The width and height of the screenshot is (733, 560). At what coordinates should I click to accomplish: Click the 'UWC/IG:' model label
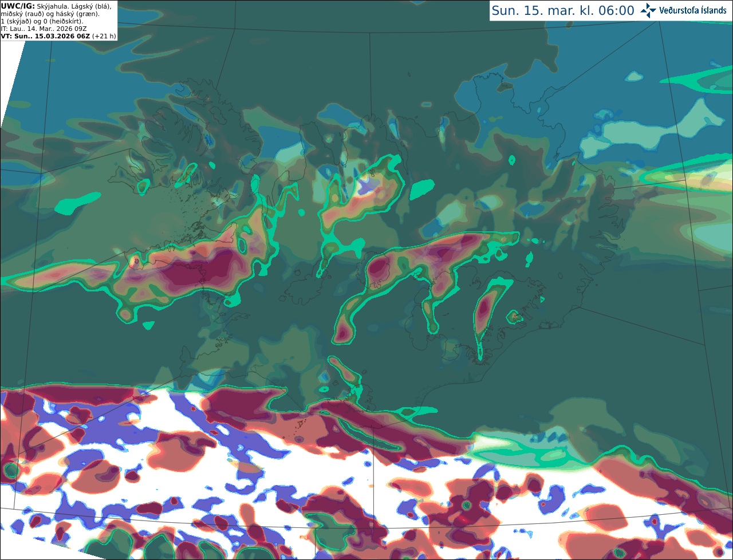coord(18,6)
